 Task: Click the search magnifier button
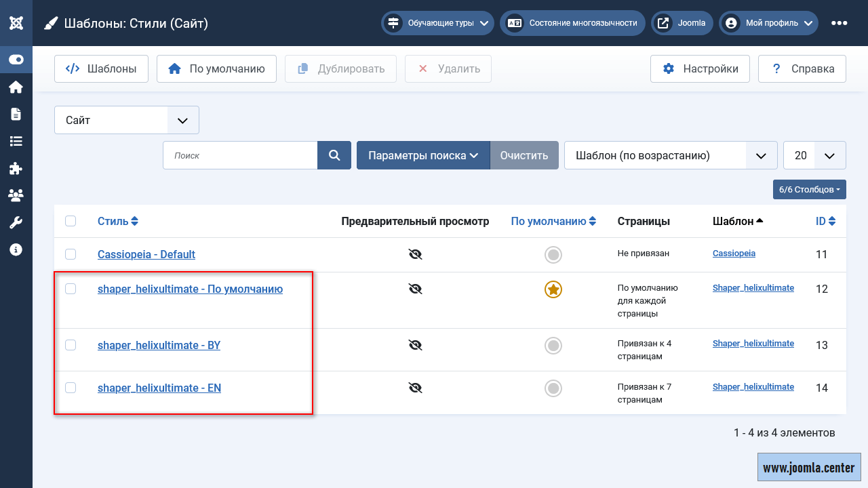(334, 155)
